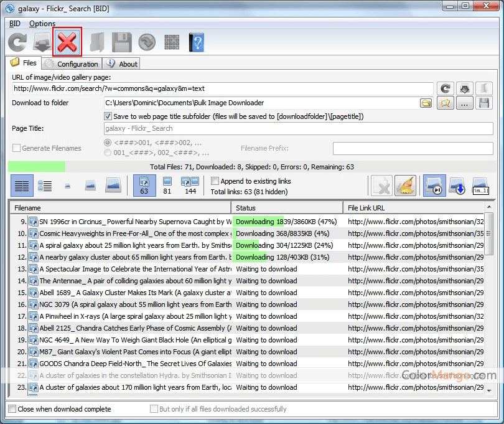
Task: Click reload icon next to URL field
Action: tap(444, 88)
